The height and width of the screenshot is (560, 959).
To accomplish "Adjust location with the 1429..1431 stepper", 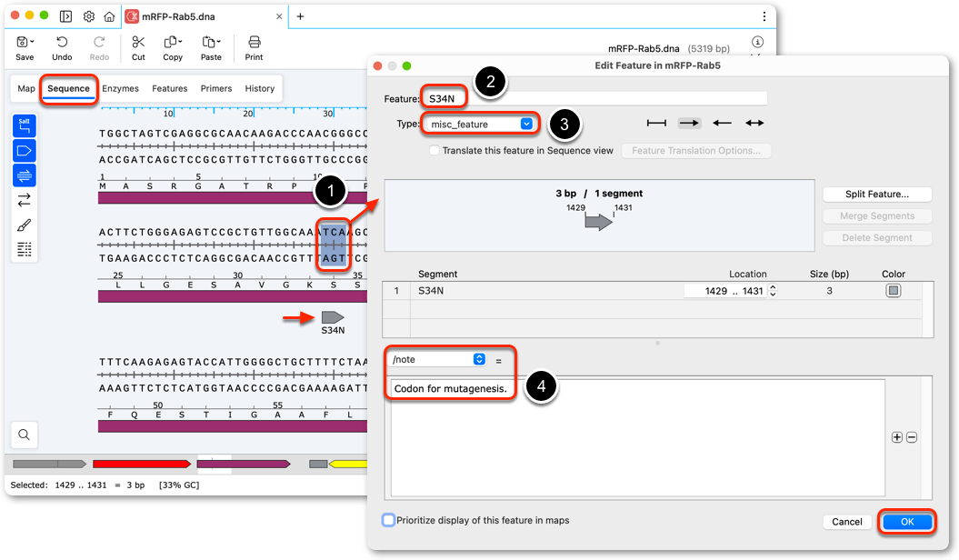I will click(773, 291).
